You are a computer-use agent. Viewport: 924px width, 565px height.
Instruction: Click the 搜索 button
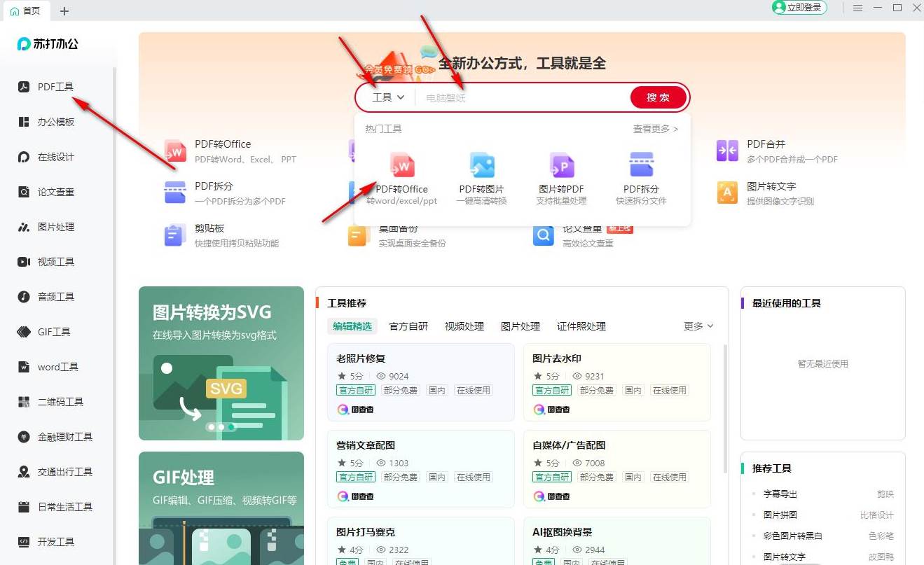tap(658, 97)
